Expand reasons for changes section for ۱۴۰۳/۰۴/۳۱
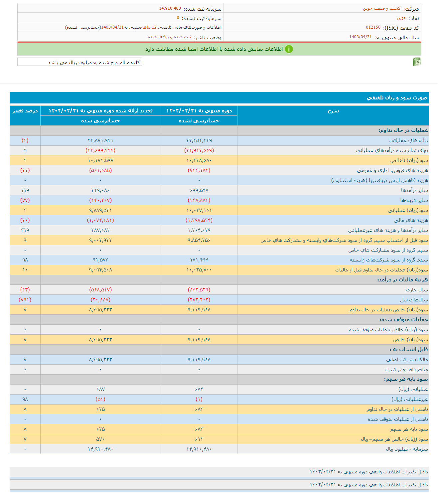 (369, 472)
